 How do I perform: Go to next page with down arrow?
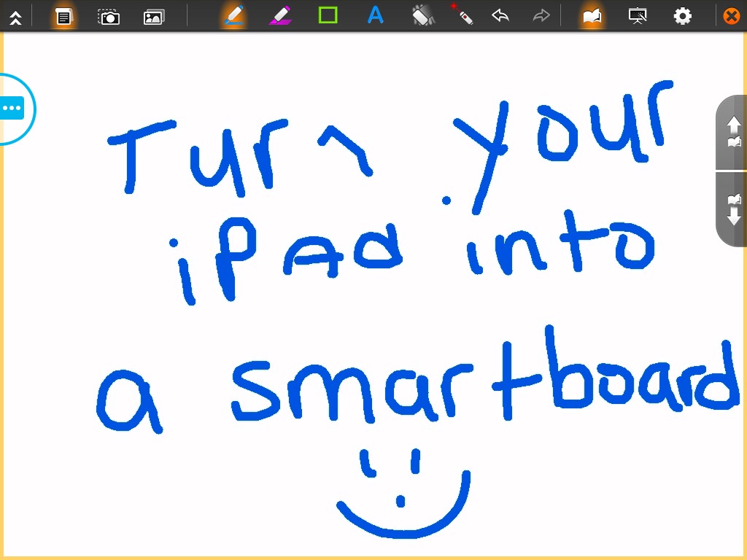733,209
